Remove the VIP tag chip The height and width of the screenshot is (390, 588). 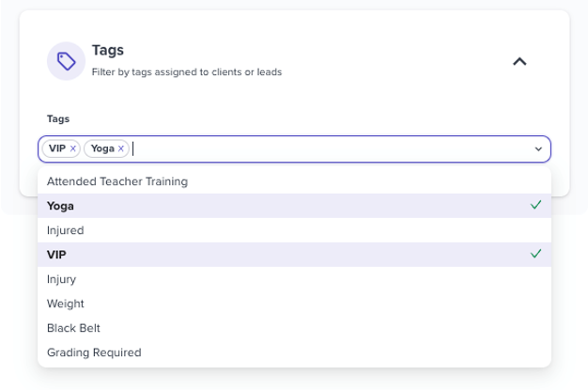(73, 148)
